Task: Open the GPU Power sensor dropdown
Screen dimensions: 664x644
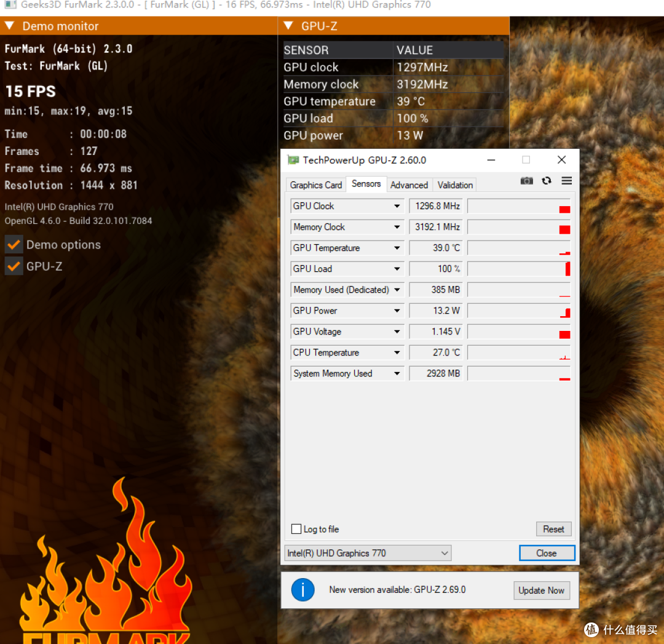Action: tap(397, 311)
